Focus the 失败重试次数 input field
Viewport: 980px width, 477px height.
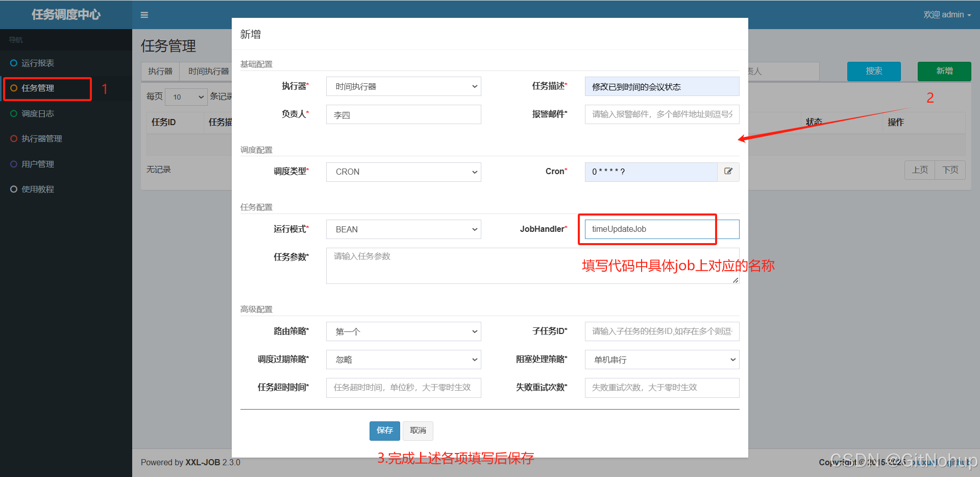tap(662, 388)
